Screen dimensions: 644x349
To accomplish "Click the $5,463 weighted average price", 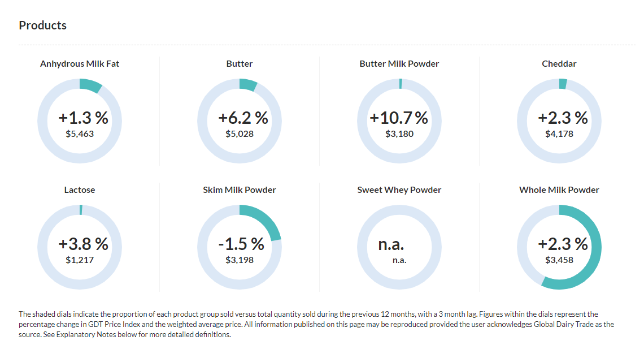I will click(x=80, y=135).
